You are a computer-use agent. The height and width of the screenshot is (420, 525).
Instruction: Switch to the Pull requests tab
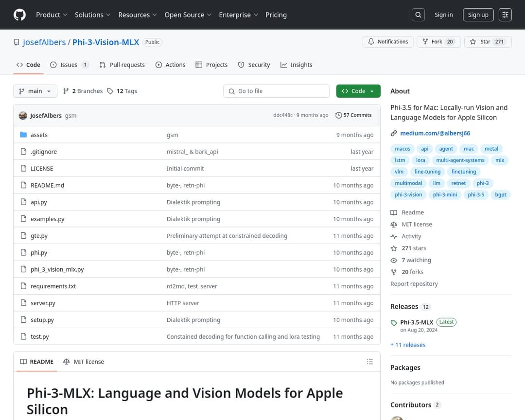click(x=122, y=65)
